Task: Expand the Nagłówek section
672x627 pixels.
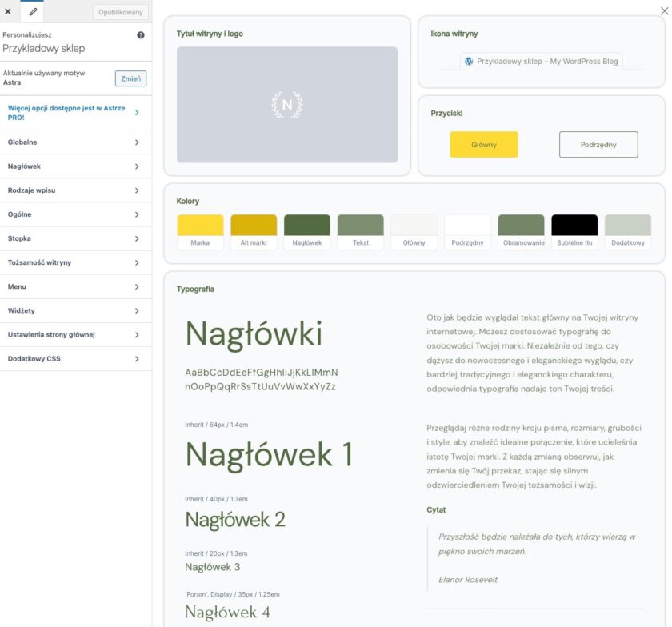Action: tap(75, 166)
